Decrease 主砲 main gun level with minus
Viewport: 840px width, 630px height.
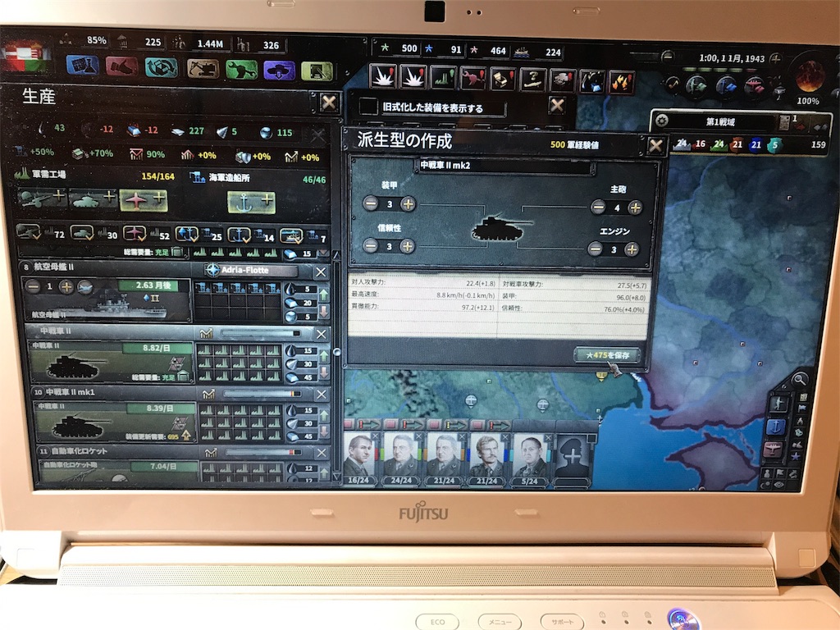(598, 207)
